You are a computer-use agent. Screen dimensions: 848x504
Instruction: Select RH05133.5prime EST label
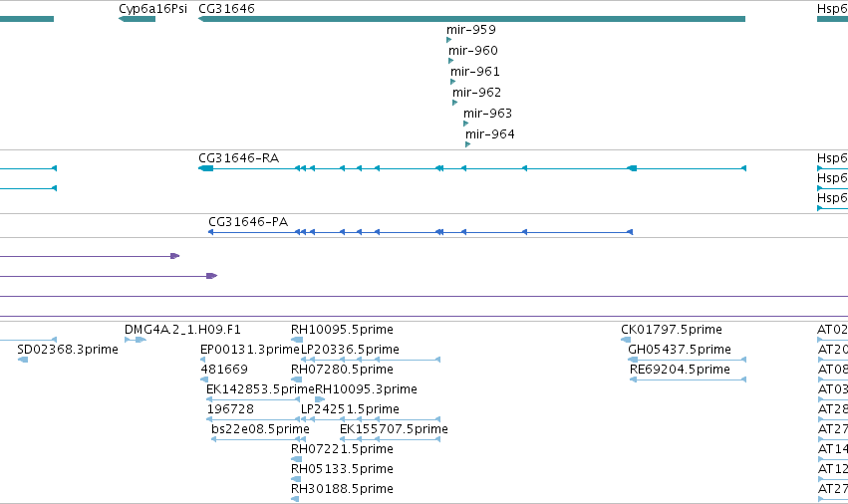(x=342, y=469)
